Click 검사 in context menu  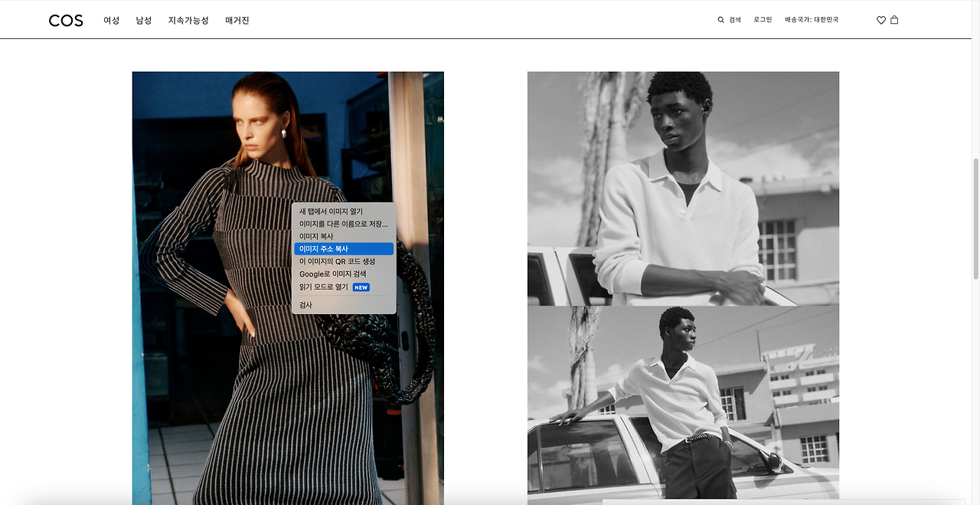tap(344, 305)
